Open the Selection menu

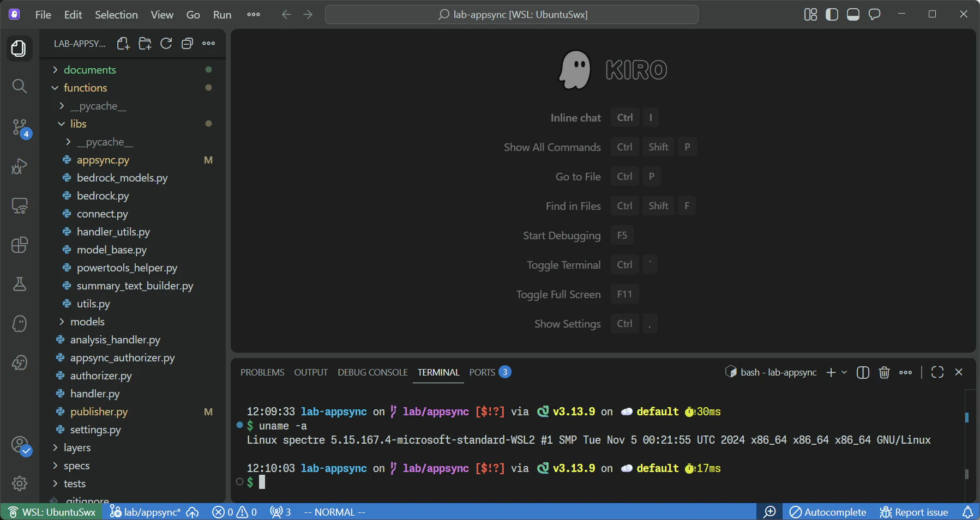(116, 15)
